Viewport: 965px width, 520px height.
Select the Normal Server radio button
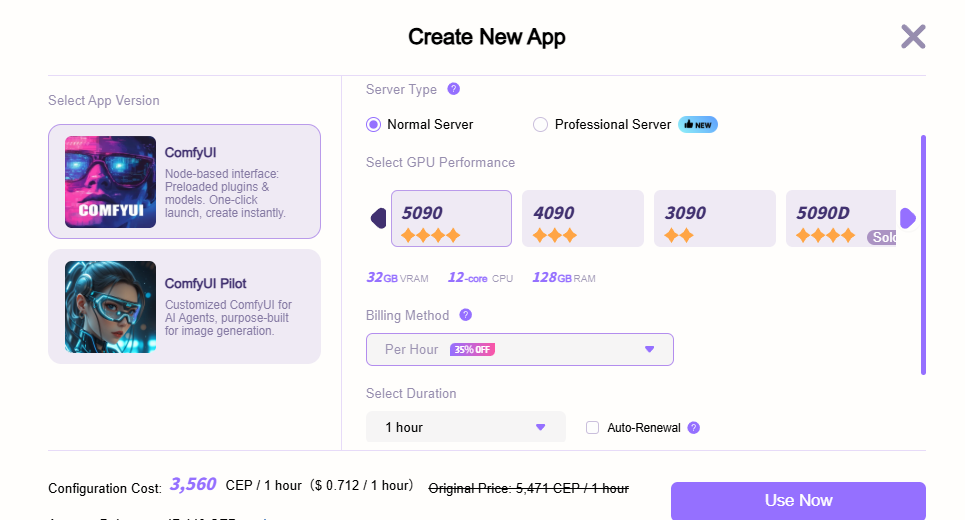tap(374, 125)
